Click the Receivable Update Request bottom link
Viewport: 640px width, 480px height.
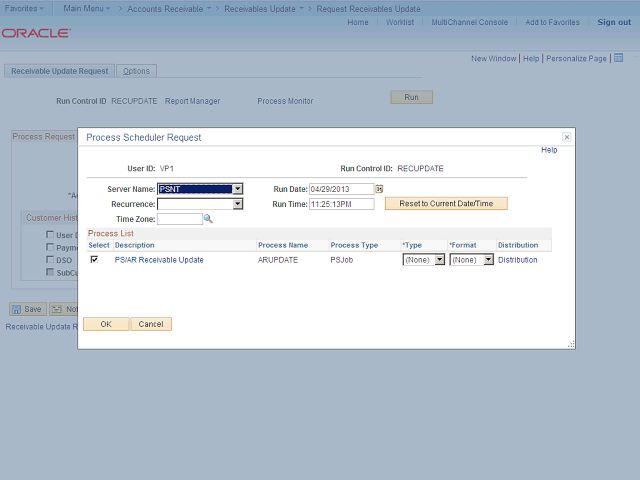tap(41, 327)
